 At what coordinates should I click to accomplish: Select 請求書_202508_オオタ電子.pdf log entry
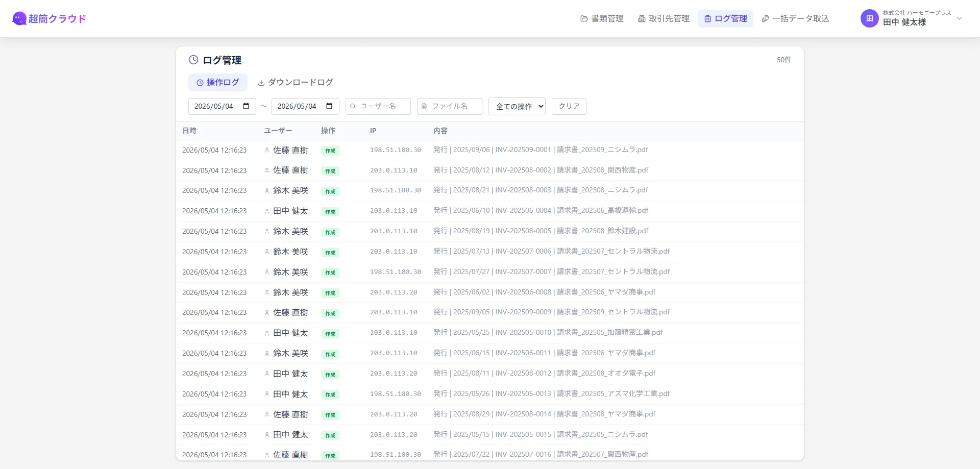[x=606, y=374]
